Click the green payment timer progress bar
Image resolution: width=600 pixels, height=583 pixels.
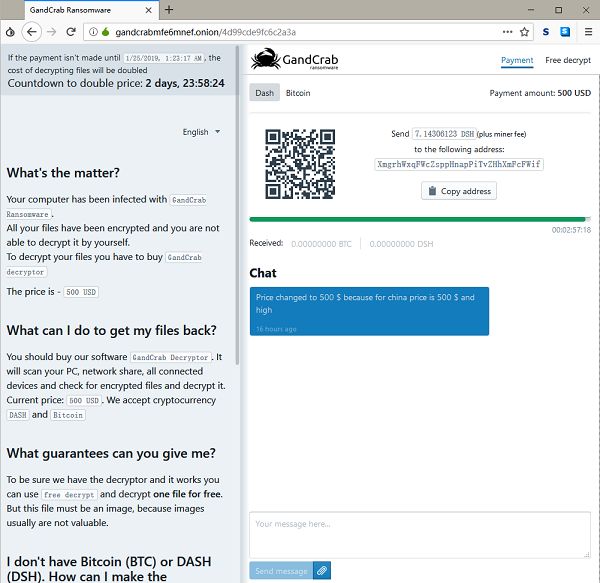click(x=419, y=219)
